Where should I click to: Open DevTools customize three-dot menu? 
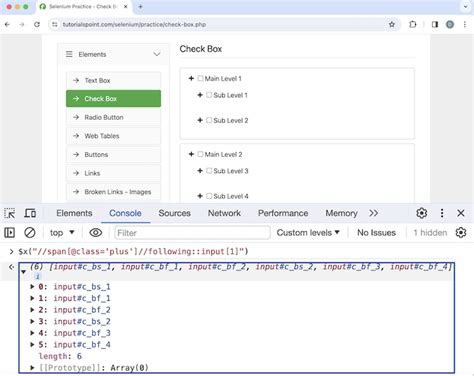[442, 213]
